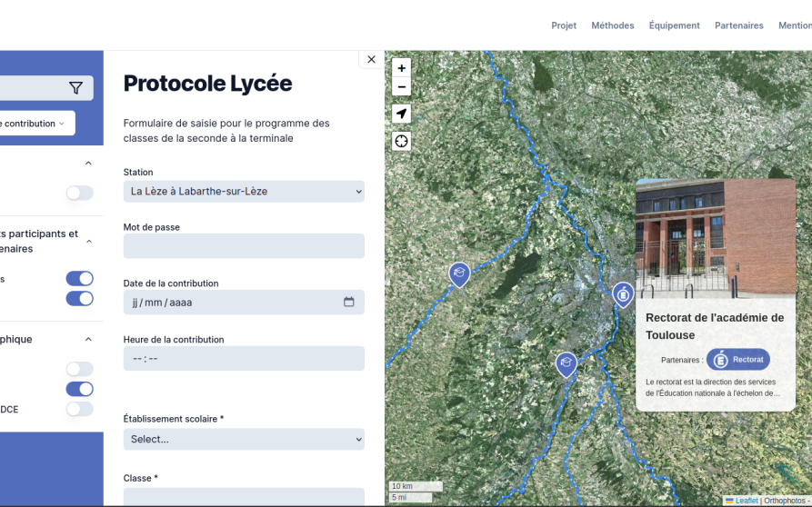The height and width of the screenshot is (507, 812).
Task: Select the school marker on the left river
Action: [459, 274]
